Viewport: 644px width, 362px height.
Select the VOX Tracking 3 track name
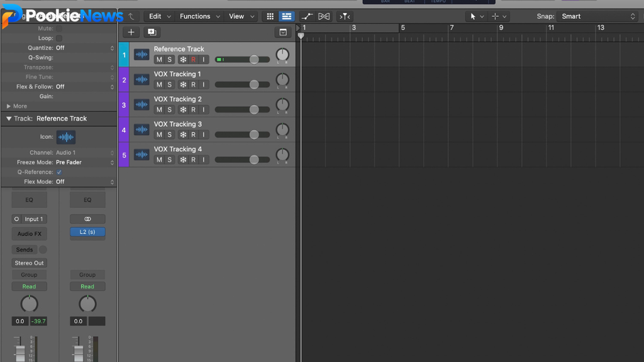pyautogui.click(x=178, y=124)
